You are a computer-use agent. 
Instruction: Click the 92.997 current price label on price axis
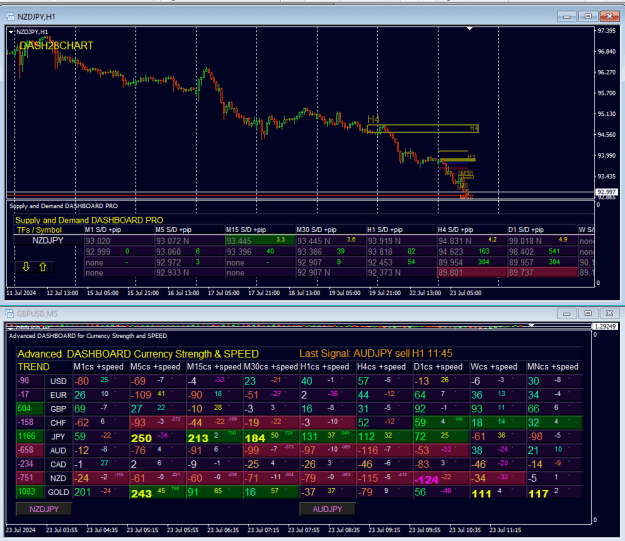point(606,192)
